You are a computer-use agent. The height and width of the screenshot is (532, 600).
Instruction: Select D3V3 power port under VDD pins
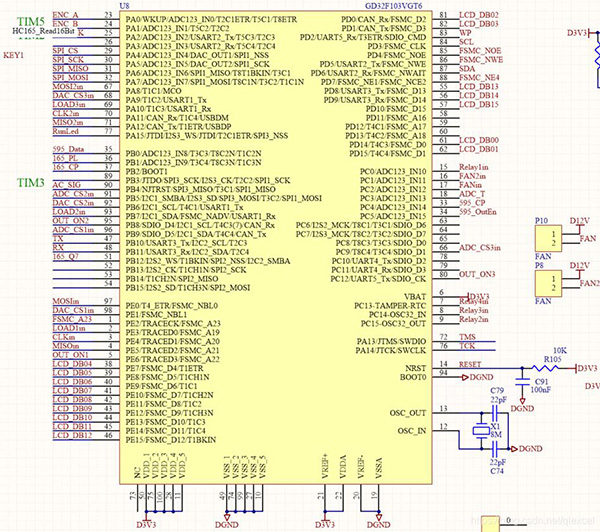coord(146,521)
